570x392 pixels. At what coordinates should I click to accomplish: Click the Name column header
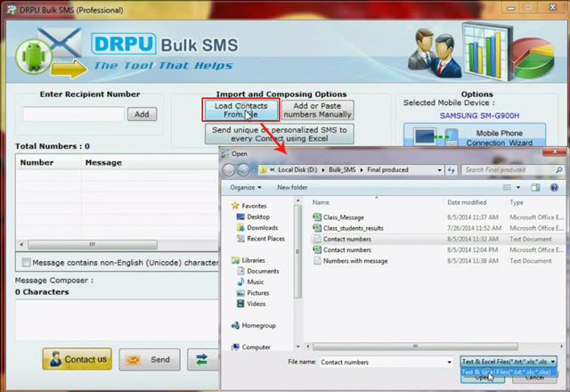(321, 202)
